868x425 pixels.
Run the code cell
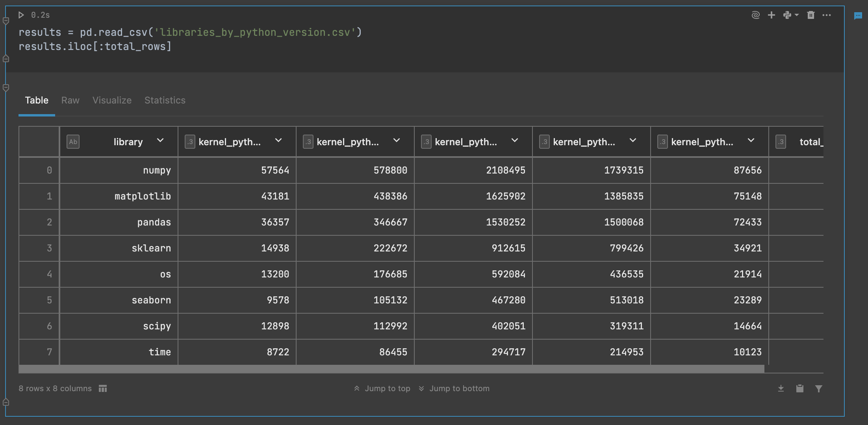pyautogui.click(x=21, y=15)
